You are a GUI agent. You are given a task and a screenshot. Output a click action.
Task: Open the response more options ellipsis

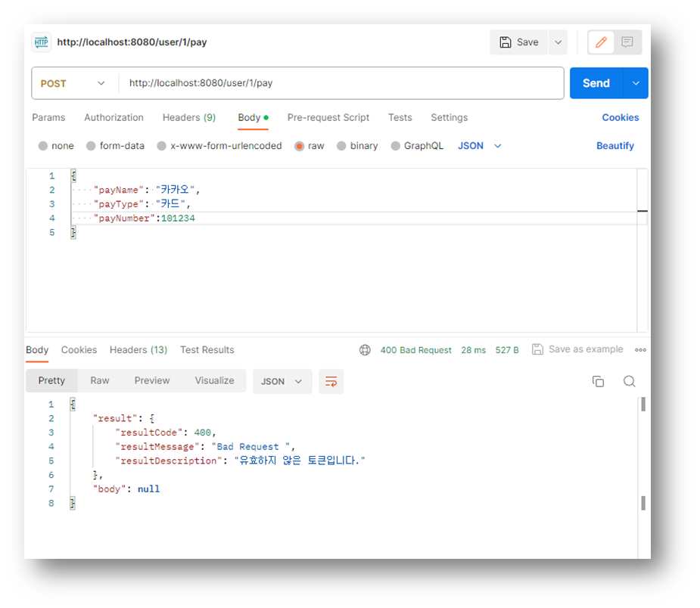640,350
